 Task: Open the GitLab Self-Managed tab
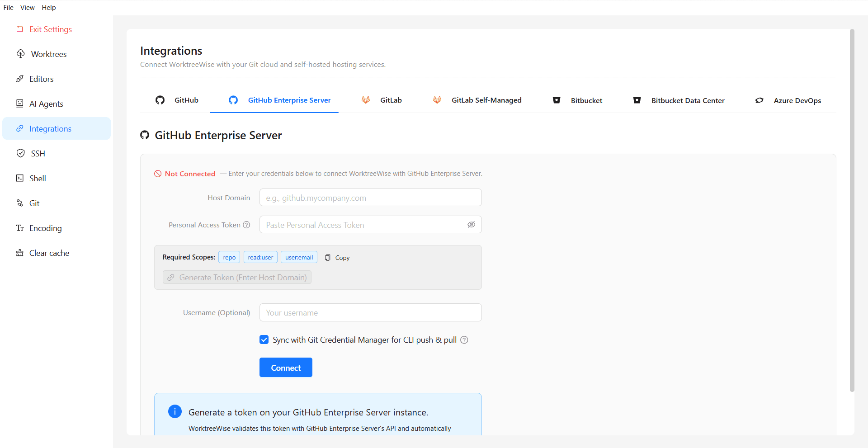(477, 100)
